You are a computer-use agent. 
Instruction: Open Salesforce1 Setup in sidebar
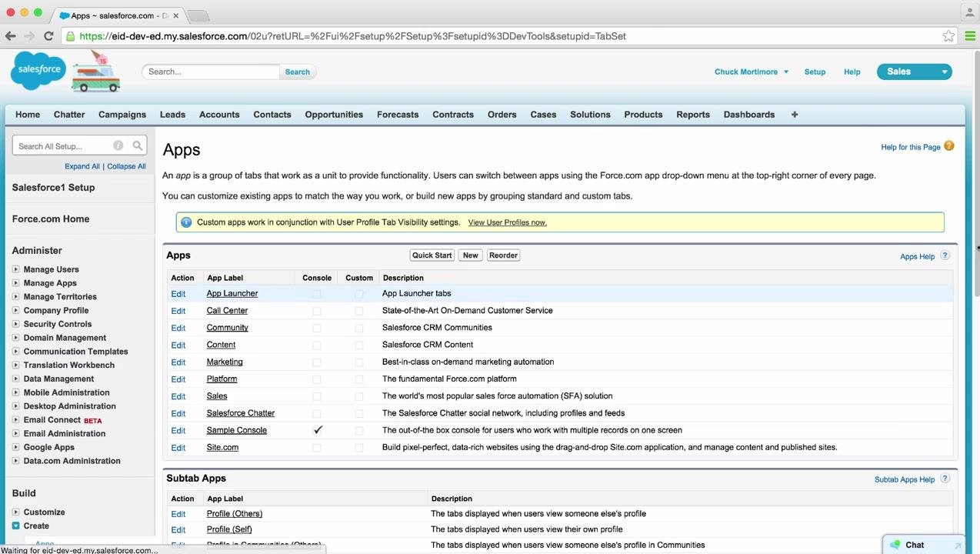53,188
